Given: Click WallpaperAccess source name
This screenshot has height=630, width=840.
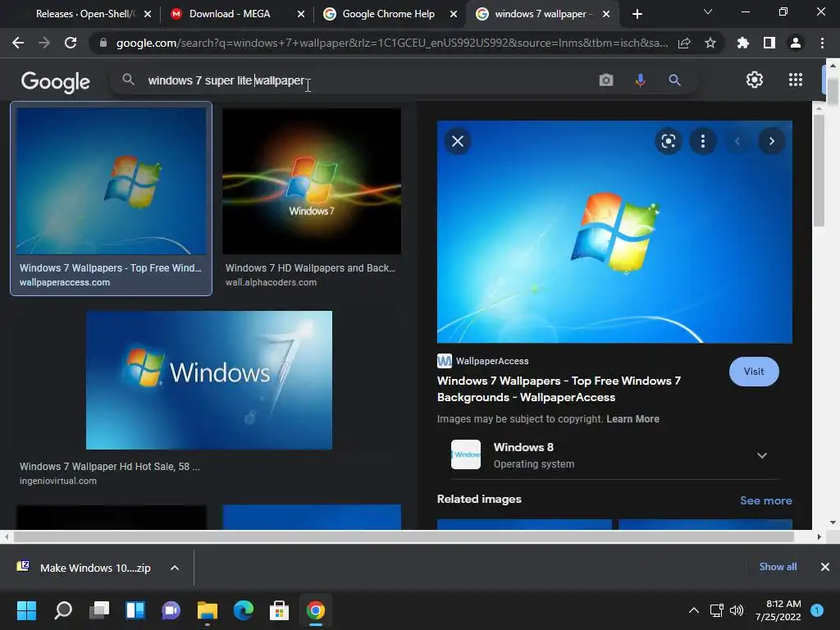Looking at the screenshot, I should coord(492,361).
